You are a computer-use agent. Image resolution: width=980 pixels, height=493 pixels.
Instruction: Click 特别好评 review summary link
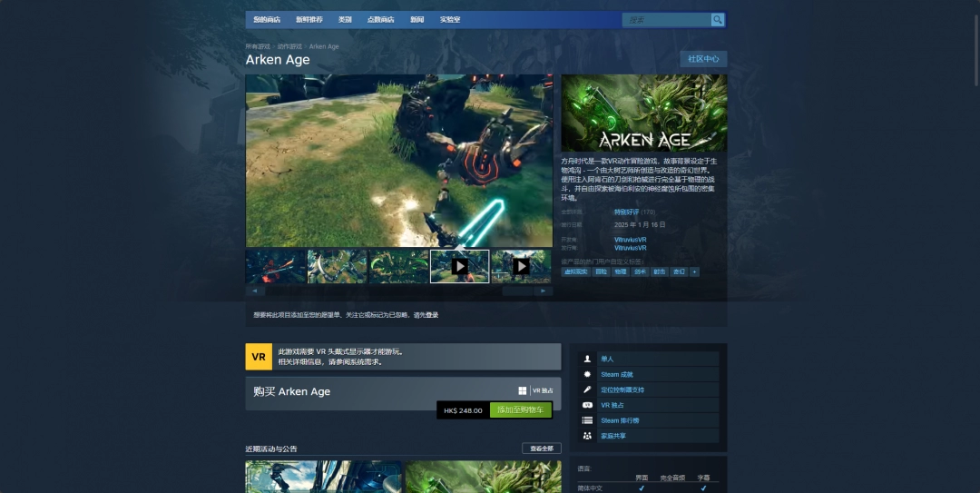626,212
